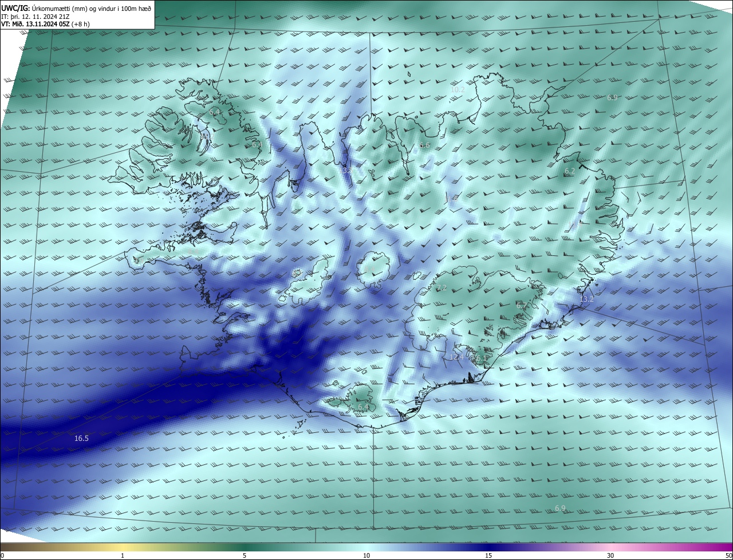Click the 16.5 precipitation value label
Image resolution: width=733 pixels, height=560 pixels.
click(81, 439)
